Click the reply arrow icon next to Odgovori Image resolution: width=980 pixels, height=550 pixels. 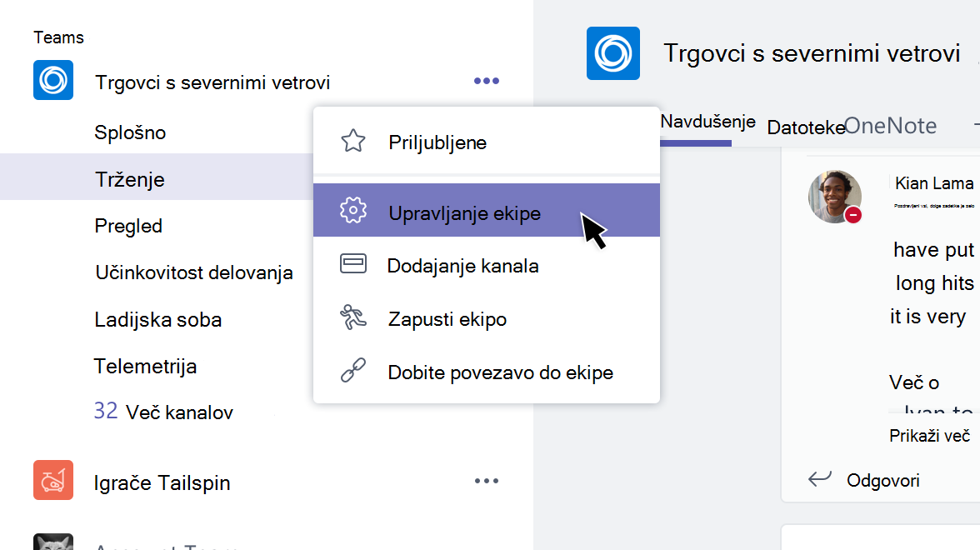pos(820,478)
